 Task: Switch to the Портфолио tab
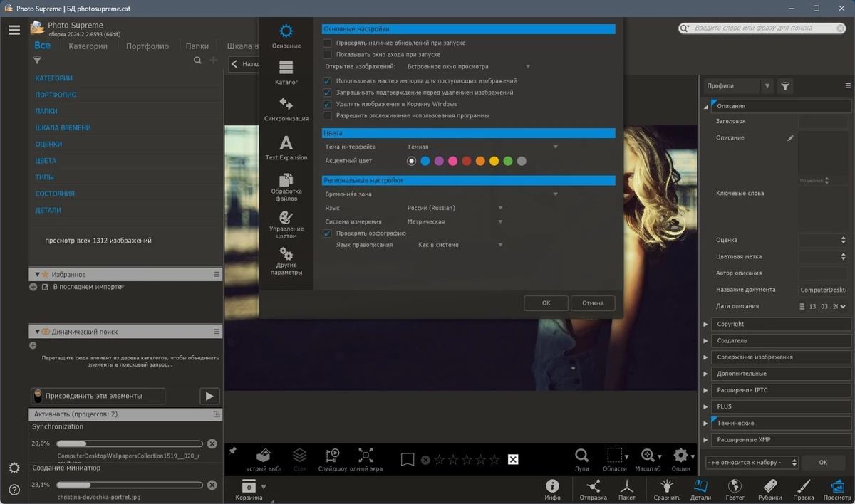(x=147, y=46)
